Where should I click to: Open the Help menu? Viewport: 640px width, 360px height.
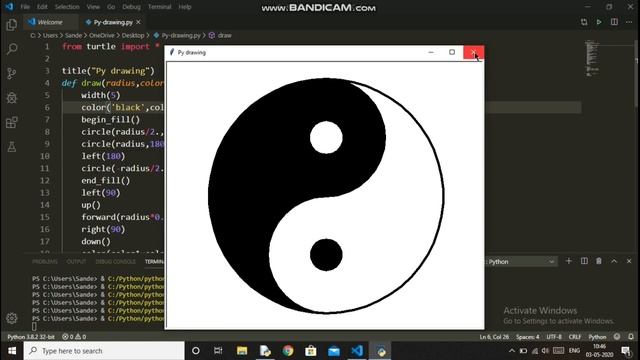[184, 7]
